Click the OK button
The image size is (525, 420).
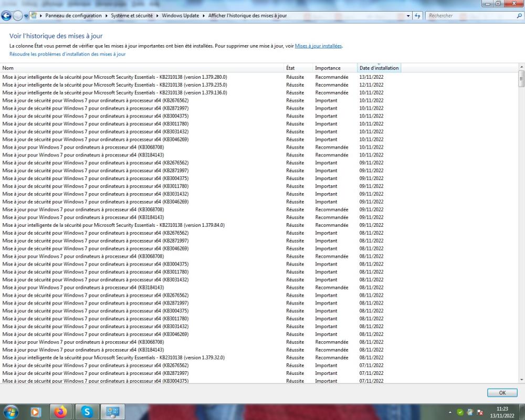502,393
